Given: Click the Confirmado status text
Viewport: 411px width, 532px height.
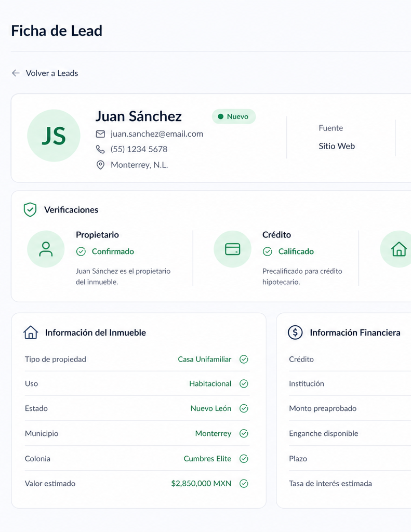Looking at the screenshot, I should [x=113, y=251].
